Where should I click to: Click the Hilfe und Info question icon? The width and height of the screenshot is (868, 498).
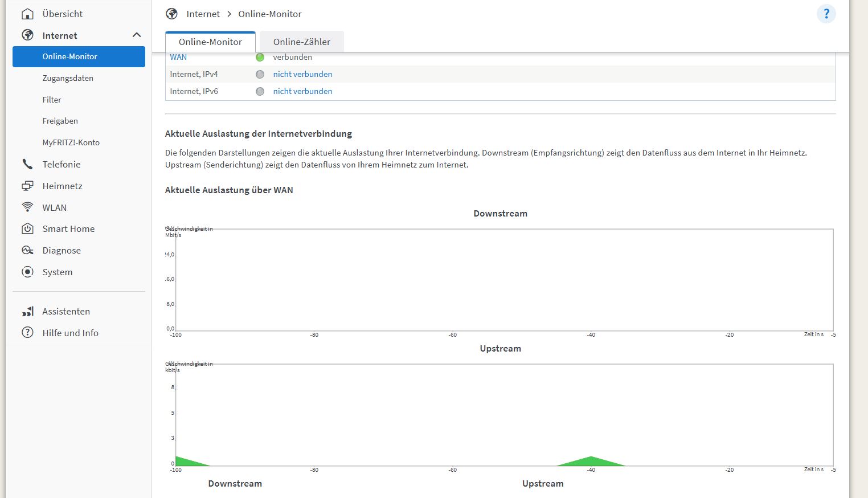point(27,333)
